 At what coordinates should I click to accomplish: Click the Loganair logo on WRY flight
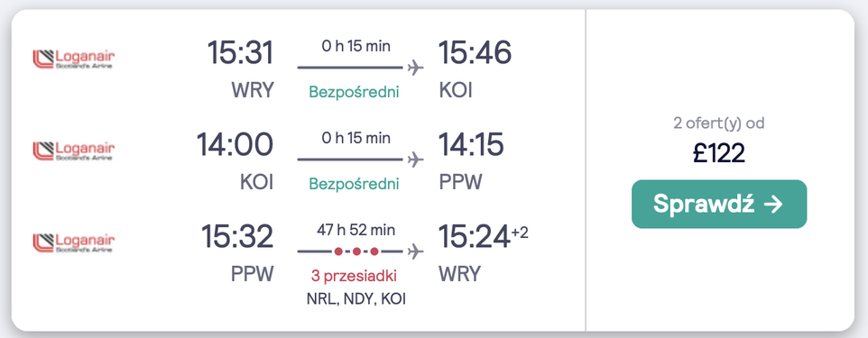74,59
